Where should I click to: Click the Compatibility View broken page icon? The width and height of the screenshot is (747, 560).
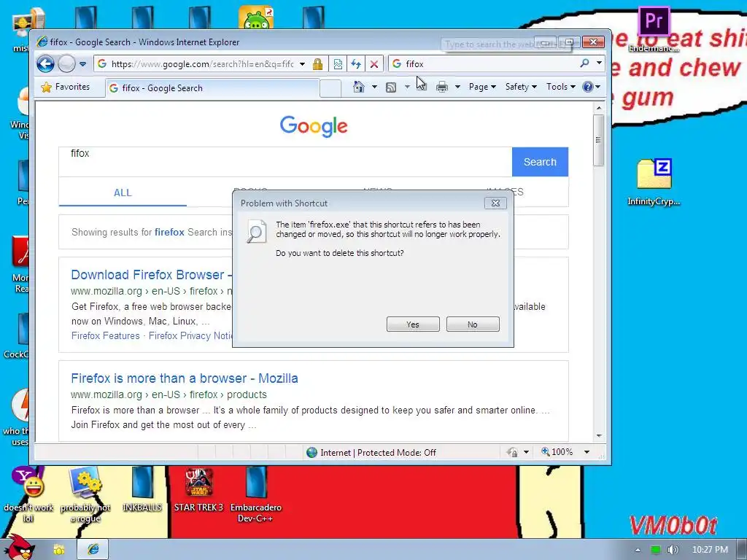coord(338,64)
